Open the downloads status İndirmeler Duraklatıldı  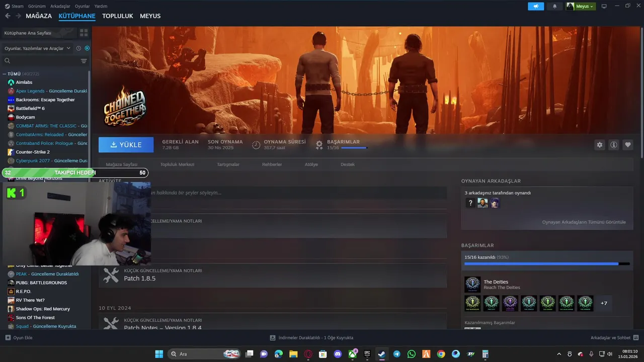pyautogui.click(x=311, y=338)
